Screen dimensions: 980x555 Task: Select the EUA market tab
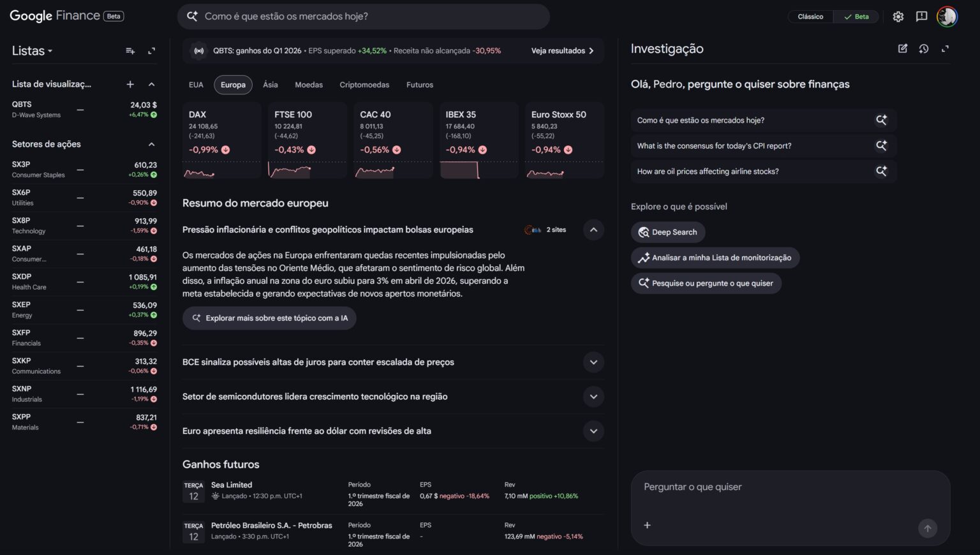pyautogui.click(x=196, y=85)
